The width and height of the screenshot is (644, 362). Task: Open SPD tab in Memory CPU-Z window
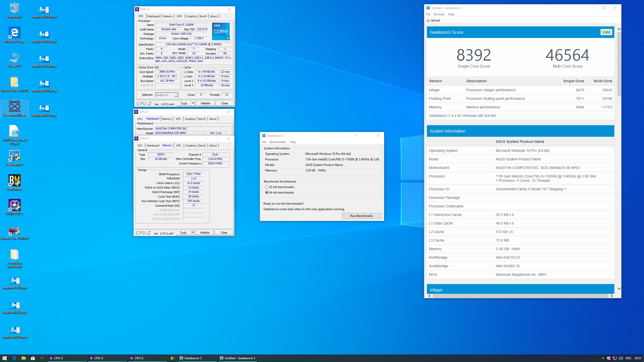(178, 146)
